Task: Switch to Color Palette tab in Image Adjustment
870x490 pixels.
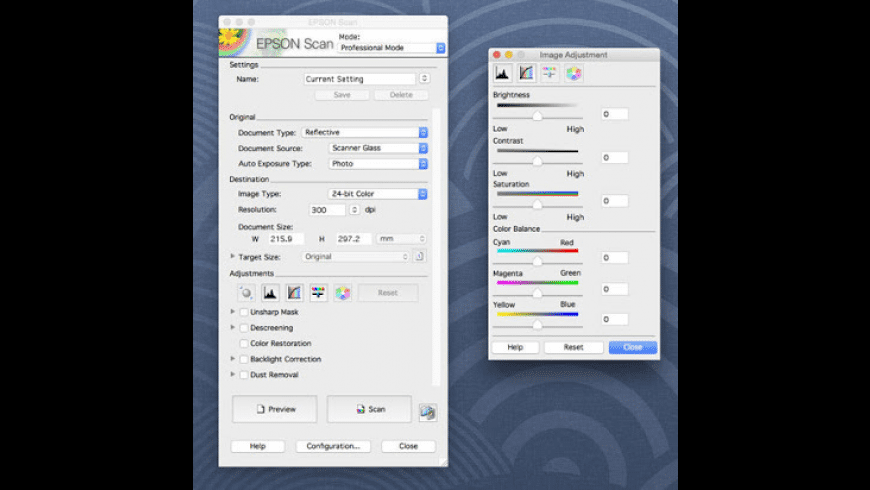Action: (x=574, y=73)
